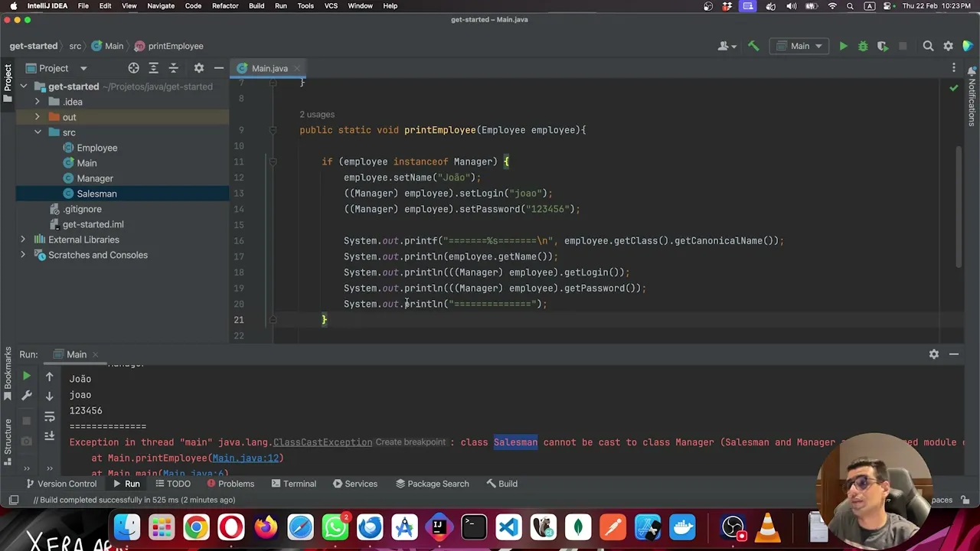Open .gitignore file
This screenshot has width=980, height=551.
point(82,209)
